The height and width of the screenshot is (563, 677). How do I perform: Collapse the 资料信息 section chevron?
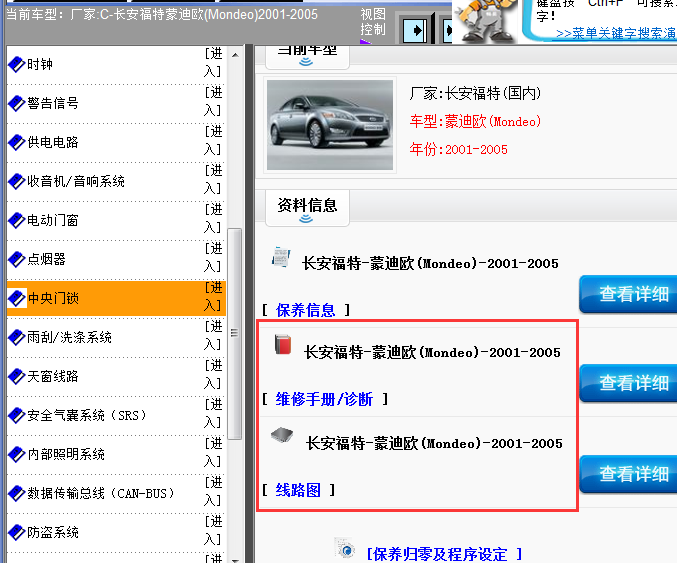click(x=306, y=219)
